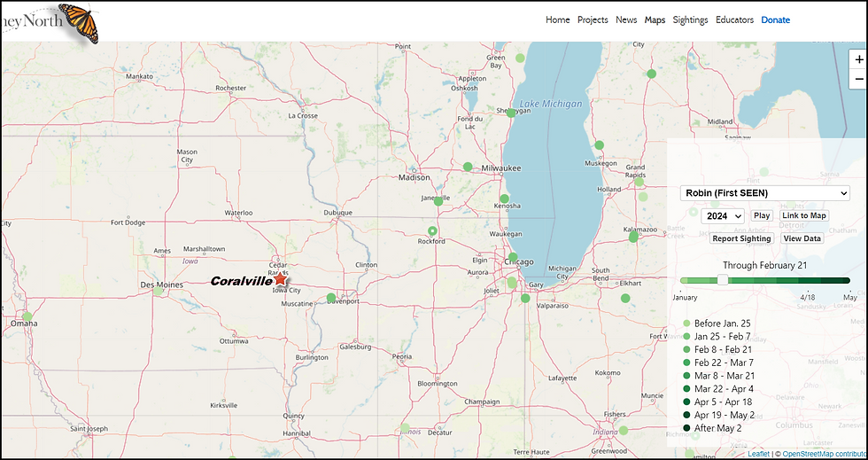868x460 pixels.
Task: Click the sighting dot south of Elkhart
Action: (x=625, y=298)
